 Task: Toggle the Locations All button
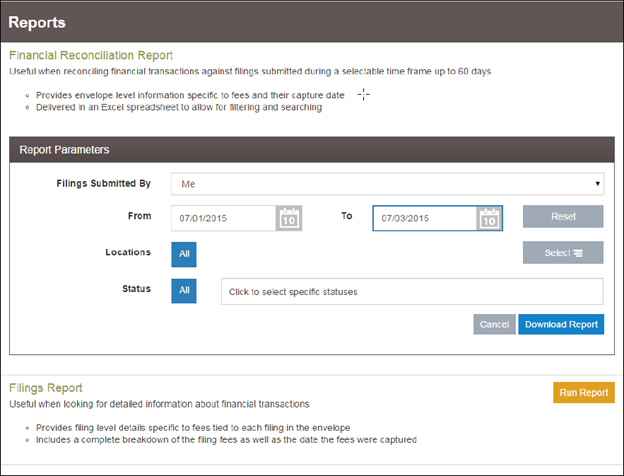[x=184, y=254]
